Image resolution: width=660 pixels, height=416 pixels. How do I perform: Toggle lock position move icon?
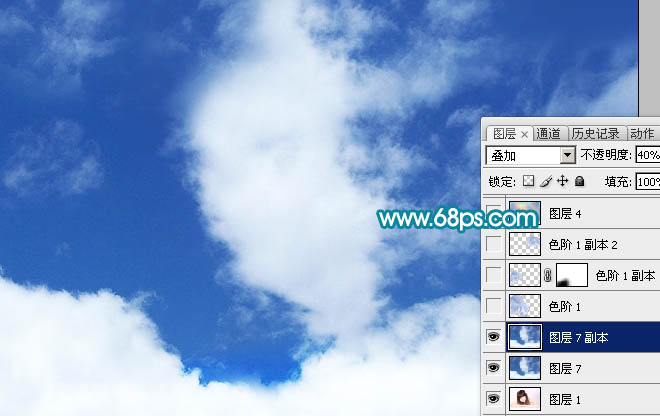pos(562,181)
